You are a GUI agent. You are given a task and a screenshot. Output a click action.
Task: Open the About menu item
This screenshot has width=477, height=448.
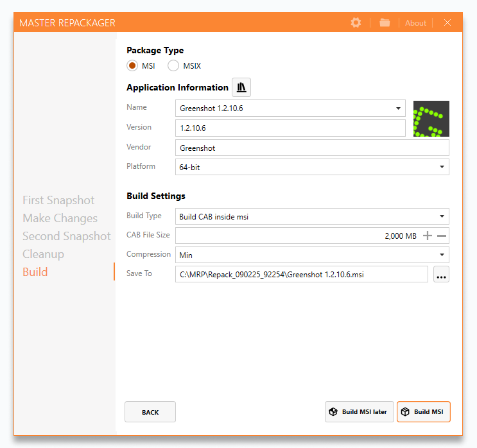415,22
